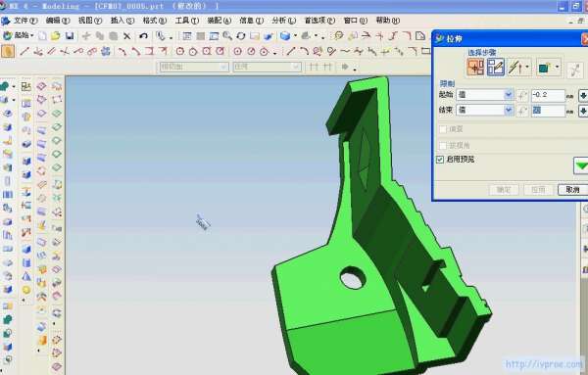Click the new file blank page icon
Viewport: 588px width, 375px height.
point(42,36)
